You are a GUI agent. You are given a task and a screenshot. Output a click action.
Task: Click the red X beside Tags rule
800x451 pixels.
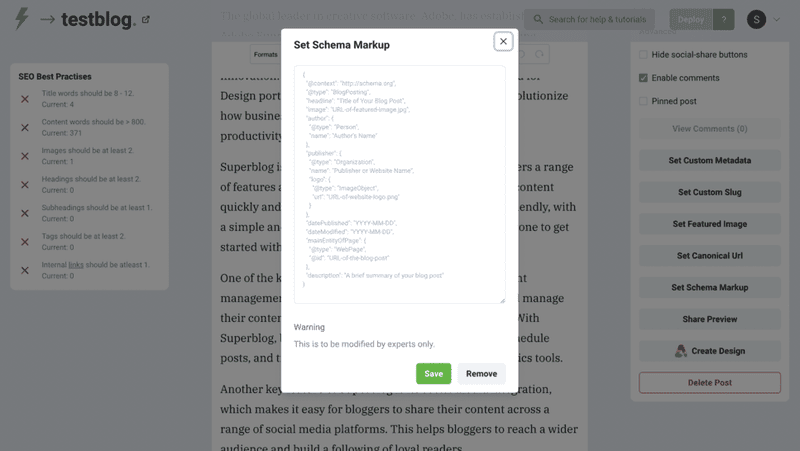pos(25,242)
